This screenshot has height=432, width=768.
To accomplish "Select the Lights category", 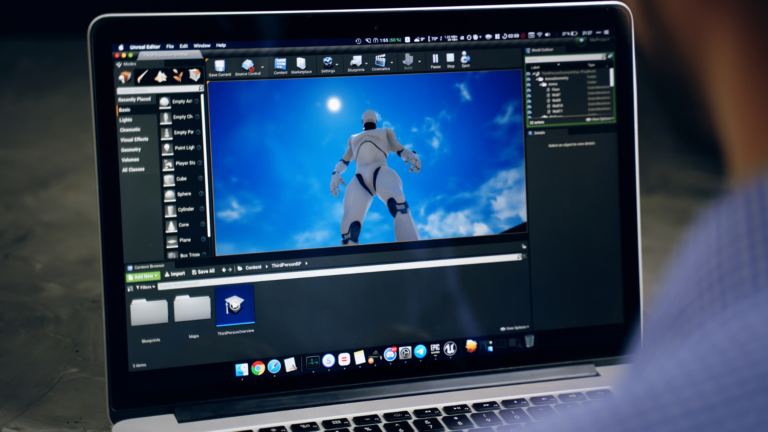I will pyautogui.click(x=126, y=120).
